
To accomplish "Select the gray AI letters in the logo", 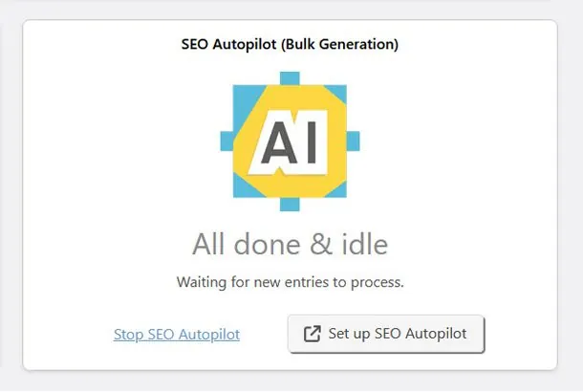I will (x=290, y=142).
